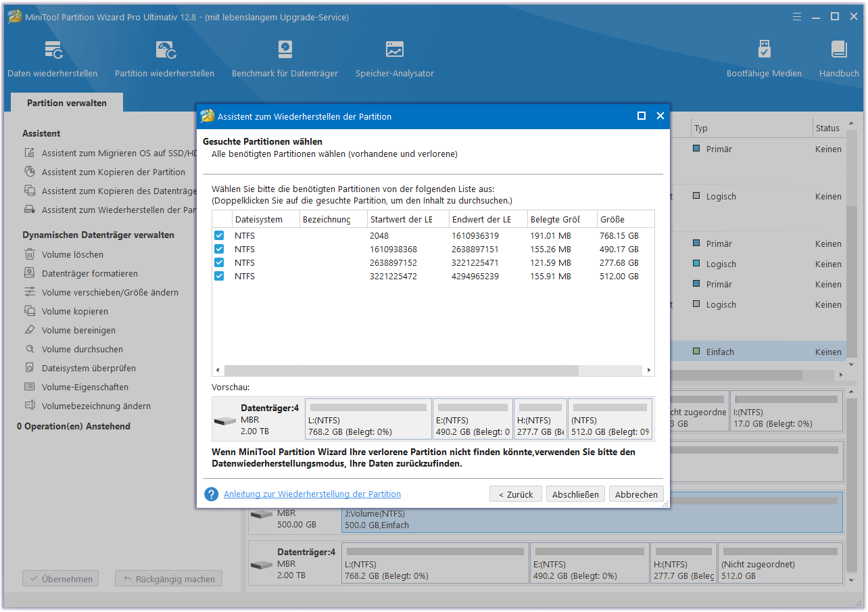Sort by Startwert der LBA column
Image resolution: width=868 pixels, height=612 pixels.
coord(408,219)
